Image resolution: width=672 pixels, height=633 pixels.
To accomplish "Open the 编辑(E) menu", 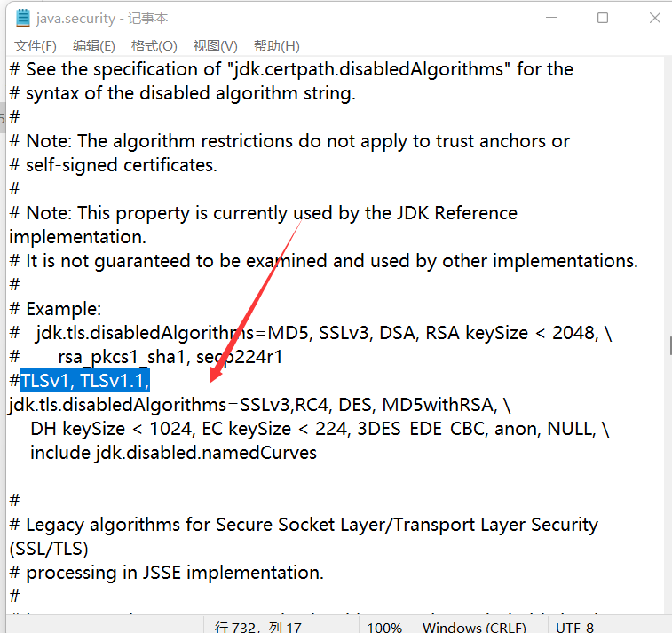I will tap(93, 45).
